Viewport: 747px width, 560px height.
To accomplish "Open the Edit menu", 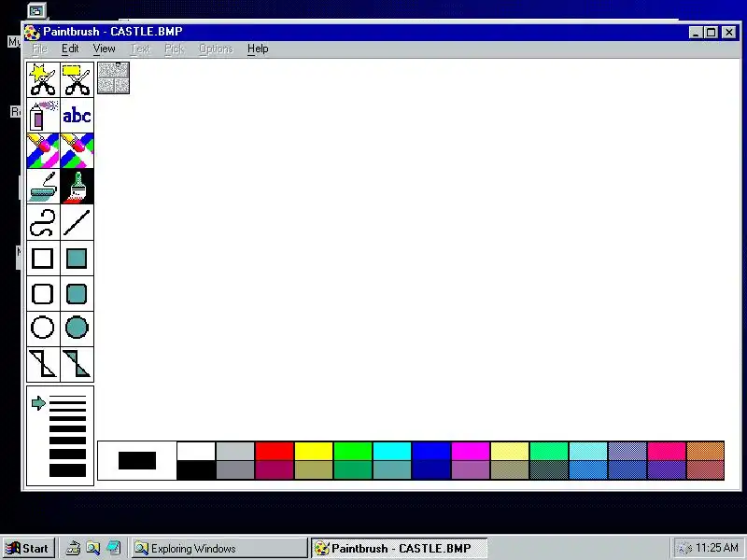I will 70,49.
